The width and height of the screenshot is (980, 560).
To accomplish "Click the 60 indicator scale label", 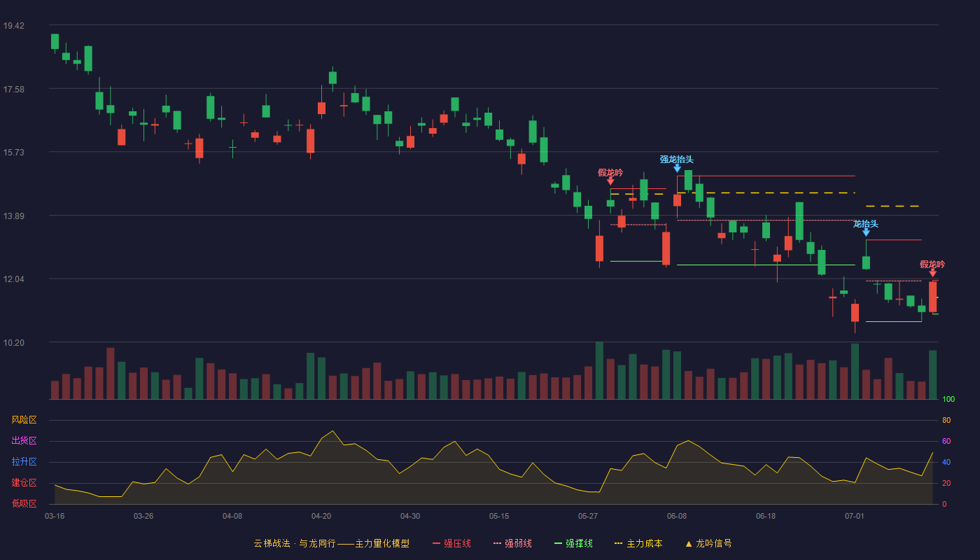I will click(946, 441).
